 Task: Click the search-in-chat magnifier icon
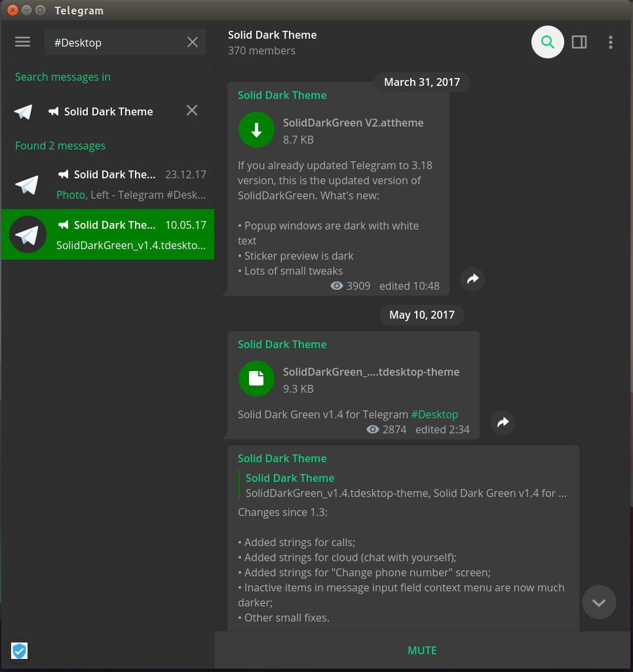(547, 42)
